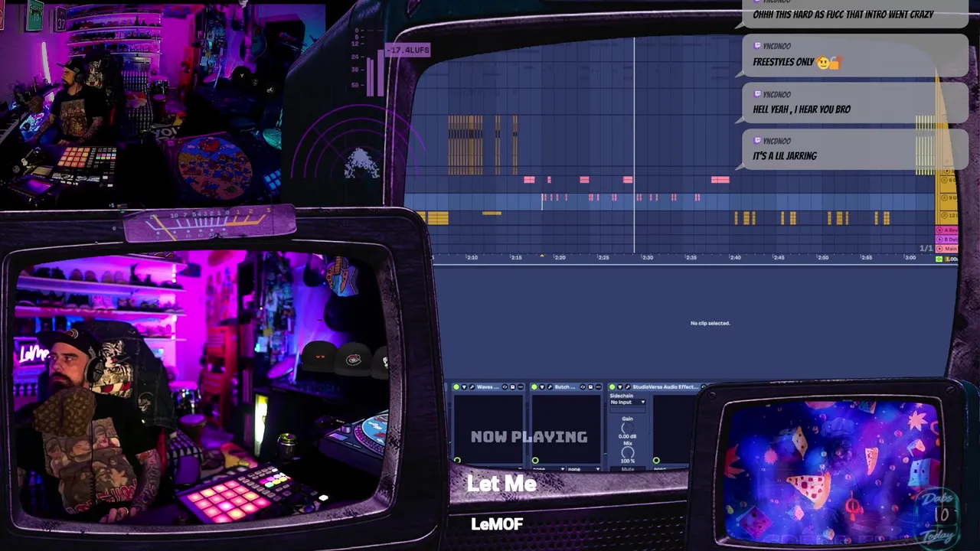Toggle StudioVerse Audio Effect activator
This screenshot has height=551, width=980.
click(612, 387)
